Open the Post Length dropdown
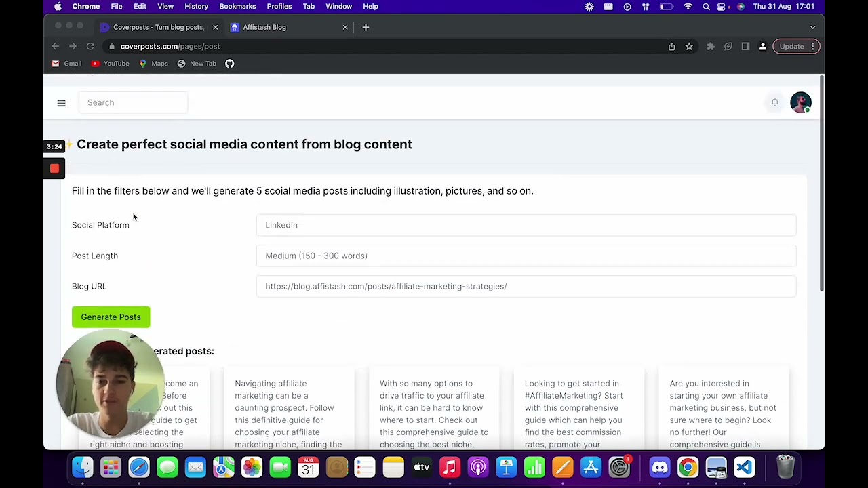 click(526, 256)
